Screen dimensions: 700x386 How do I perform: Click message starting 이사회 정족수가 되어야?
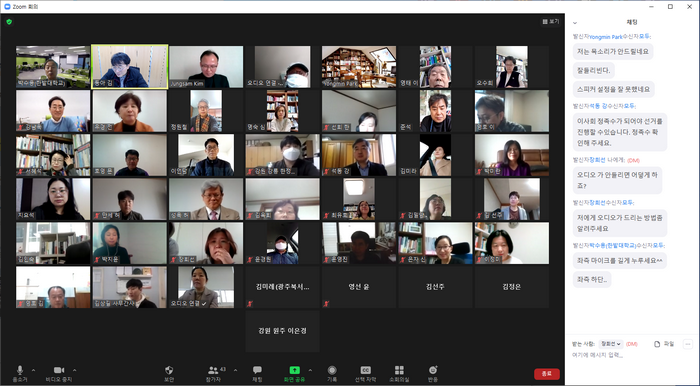click(x=620, y=132)
